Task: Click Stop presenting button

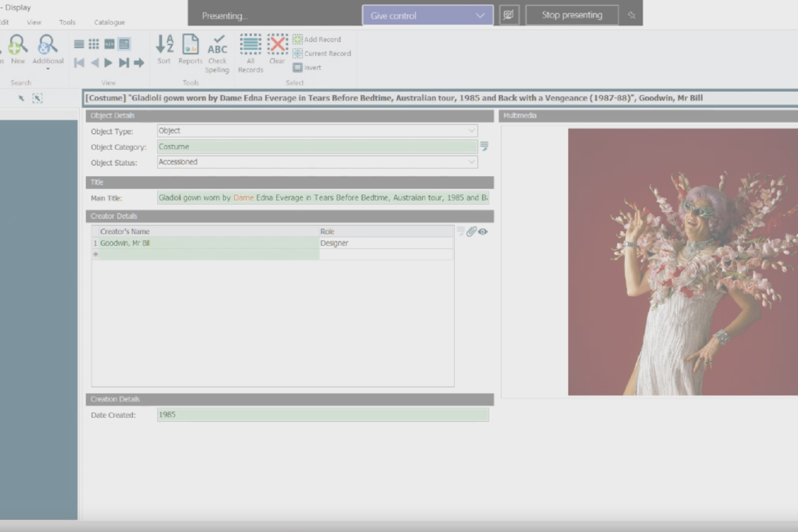Action: [x=572, y=15]
